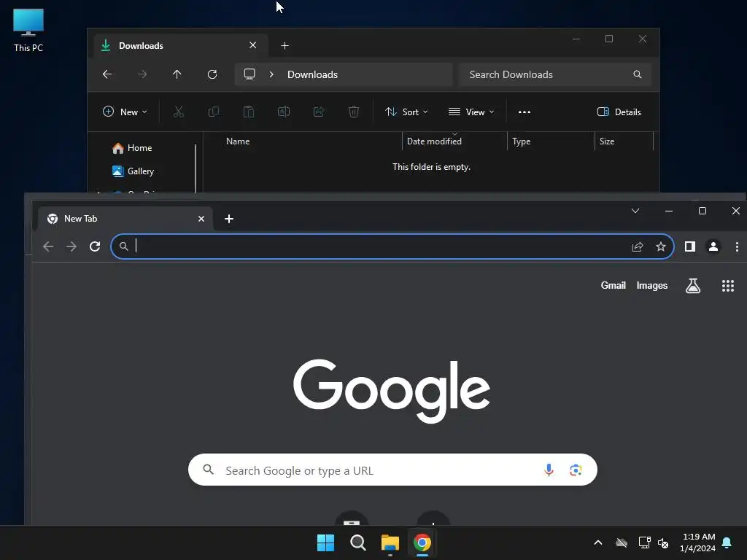Viewport: 747px width, 560px height.
Task: Open the clock showing 1:19 AM
Action: pos(698,542)
